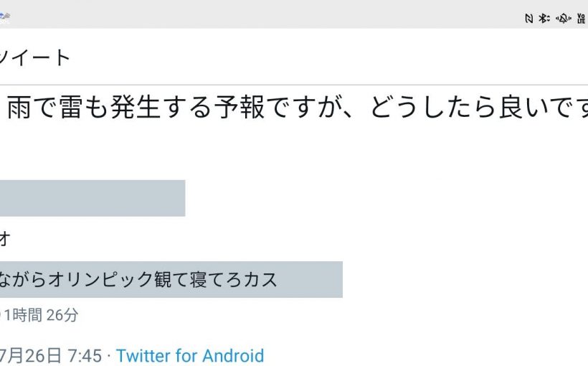
Task: Click the word Android in the source label
Action: tap(233, 355)
